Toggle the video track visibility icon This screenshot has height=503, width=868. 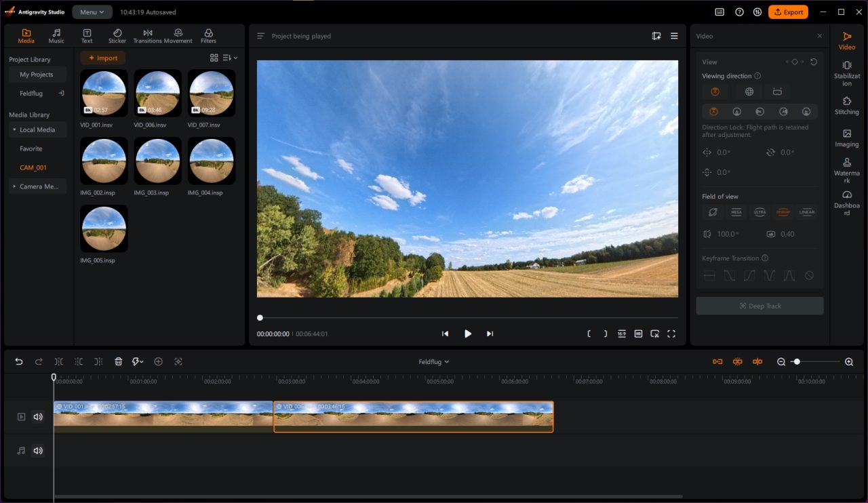click(21, 417)
